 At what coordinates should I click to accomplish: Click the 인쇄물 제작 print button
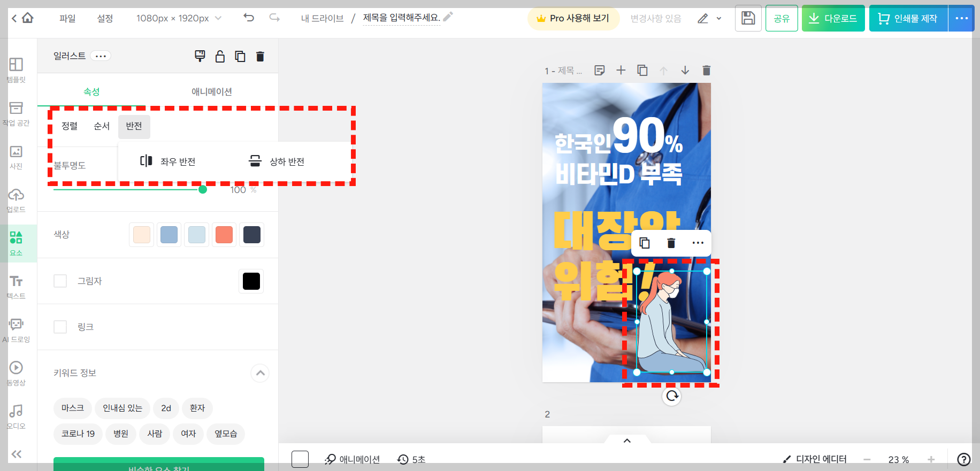click(908, 18)
